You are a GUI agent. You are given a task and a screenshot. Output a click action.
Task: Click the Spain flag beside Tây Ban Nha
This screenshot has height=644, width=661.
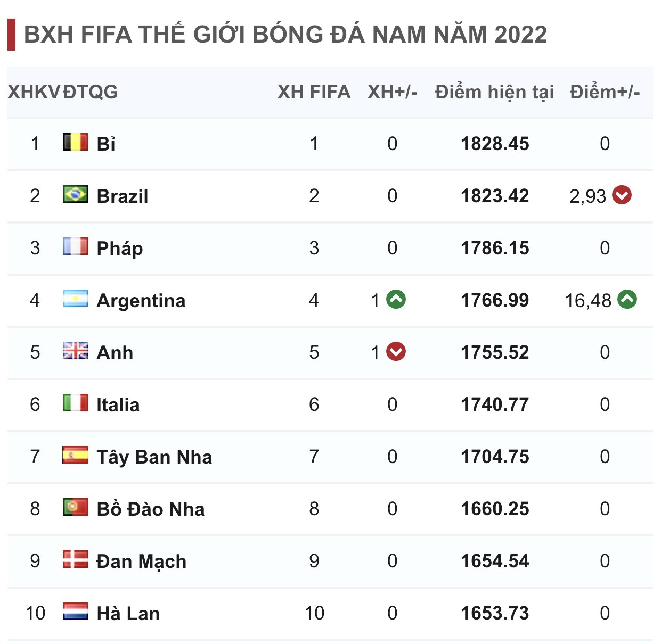pos(76,455)
